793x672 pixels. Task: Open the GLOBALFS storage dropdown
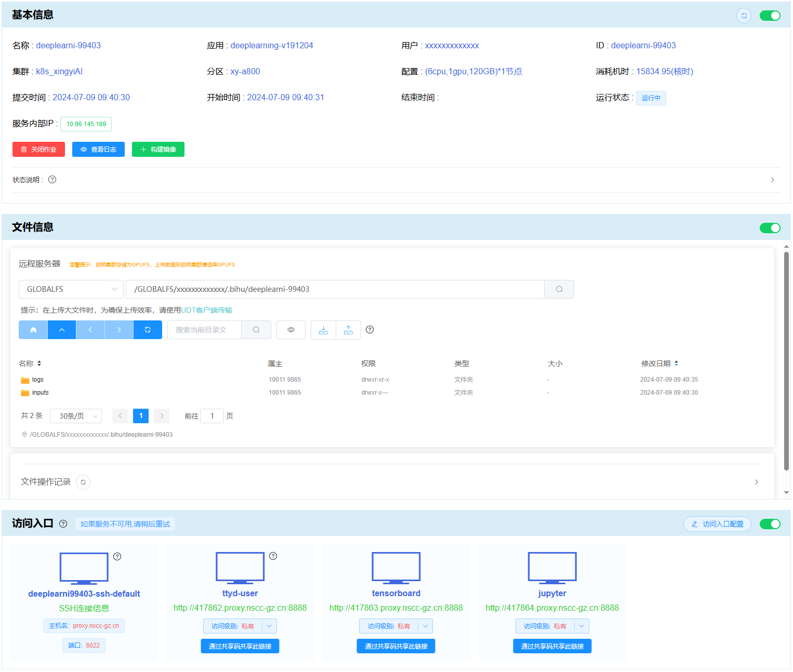[71, 289]
